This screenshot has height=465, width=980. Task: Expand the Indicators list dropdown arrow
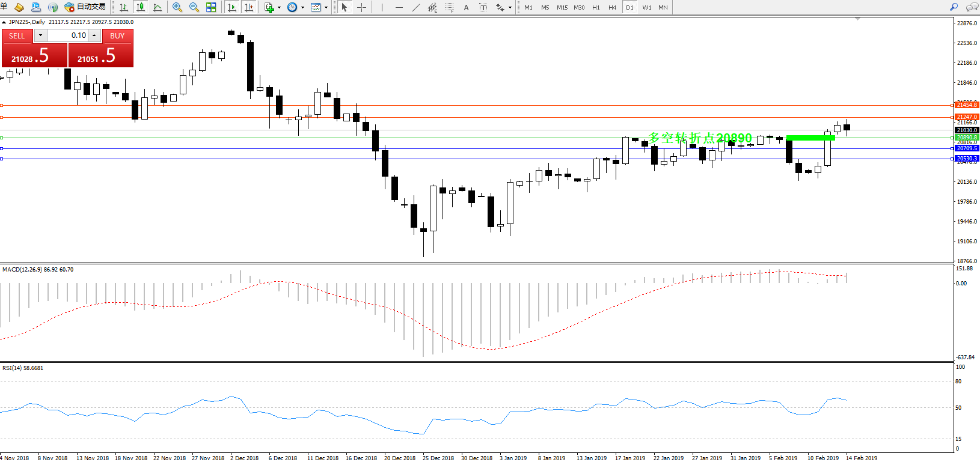[x=279, y=8]
